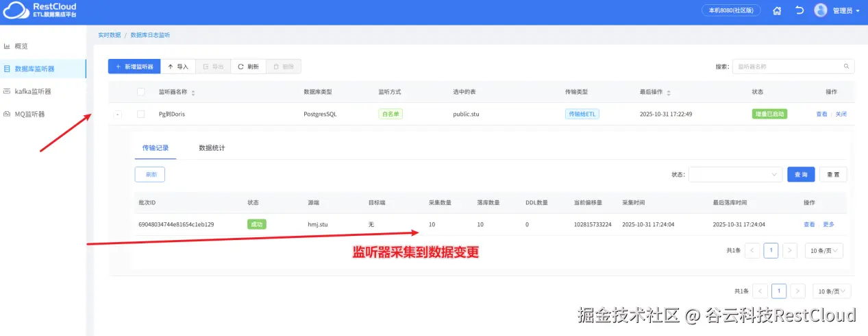Click the 查询 button
Image resolution: width=868 pixels, height=336 pixels.
(x=801, y=174)
